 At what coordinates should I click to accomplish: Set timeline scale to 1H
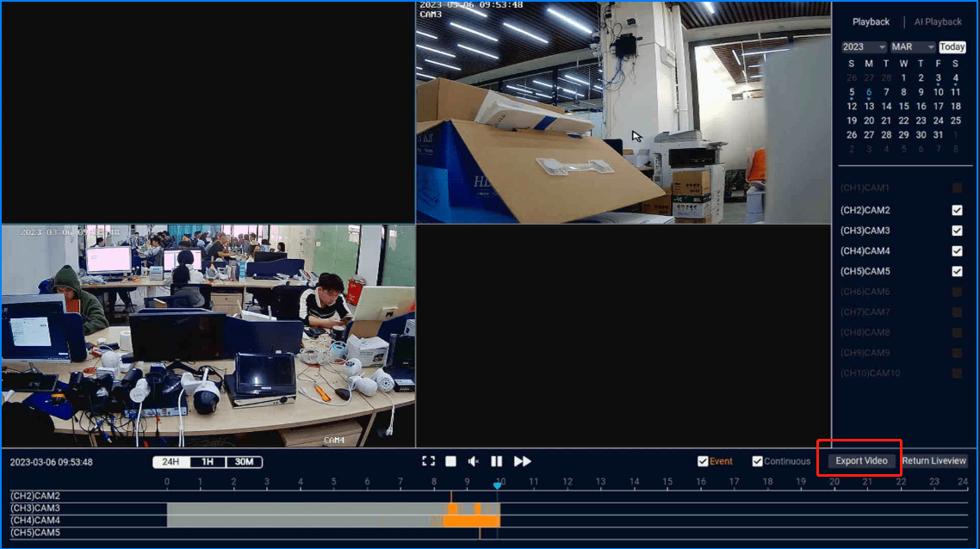(208, 462)
